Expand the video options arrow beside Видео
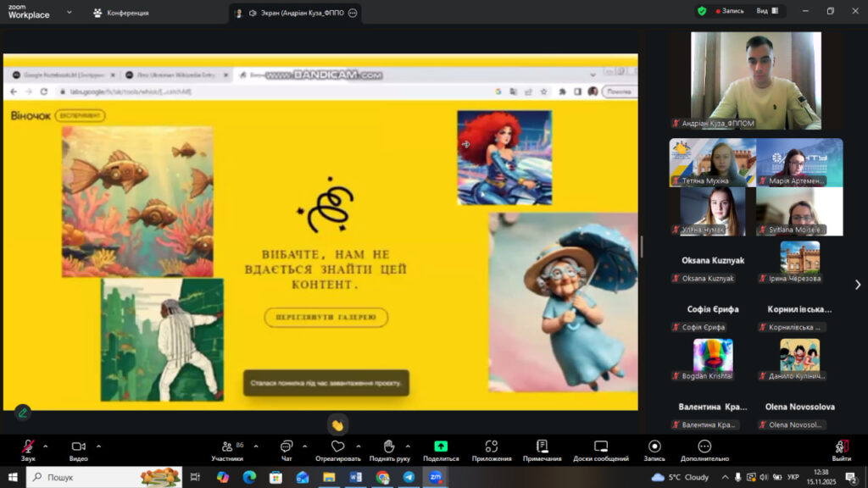 pyautogui.click(x=98, y=446)
